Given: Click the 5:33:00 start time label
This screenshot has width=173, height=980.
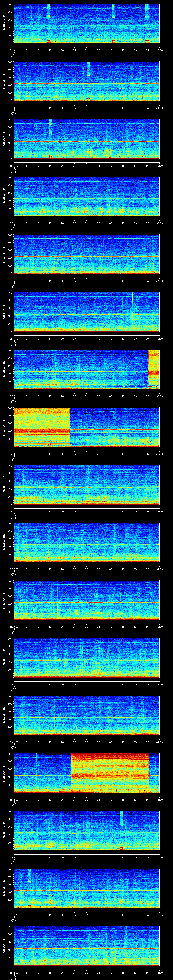Looking at the screenshot, I should 14,281.
